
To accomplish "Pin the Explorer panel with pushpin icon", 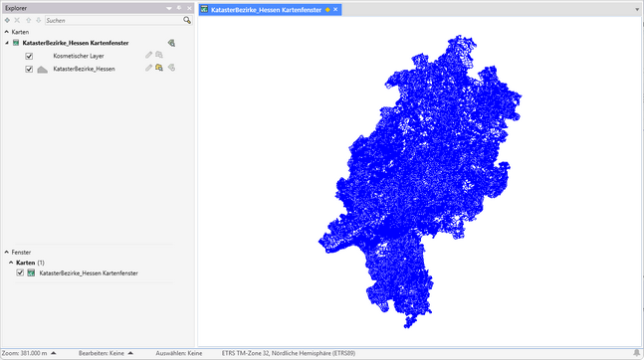I will pos(179,8).
